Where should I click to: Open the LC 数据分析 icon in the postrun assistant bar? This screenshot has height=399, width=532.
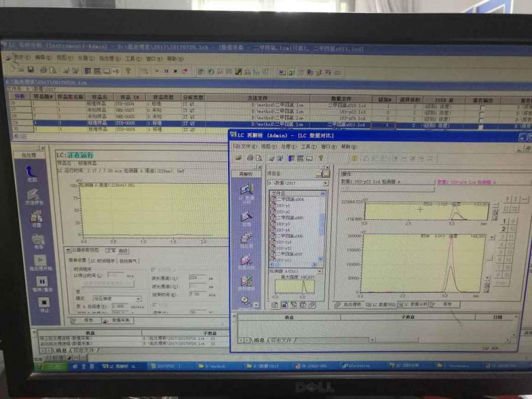pyautogui.click(x=246, y=193)
